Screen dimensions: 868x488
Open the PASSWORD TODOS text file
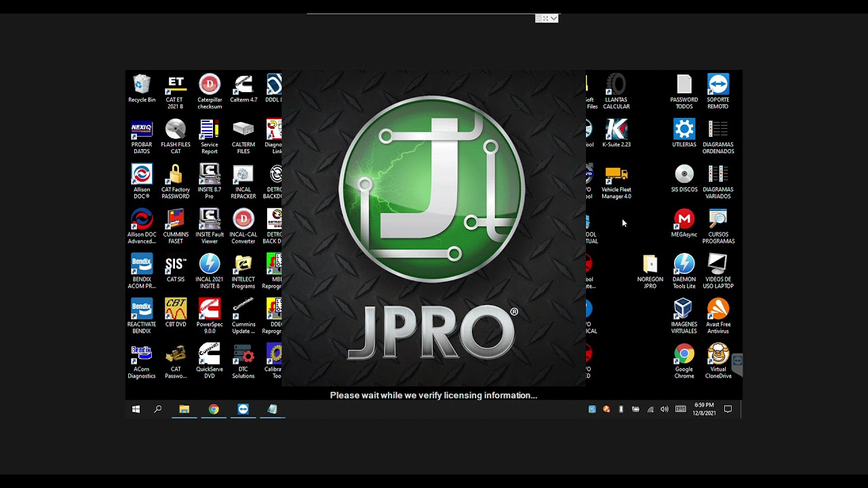(x=684, y=92)
